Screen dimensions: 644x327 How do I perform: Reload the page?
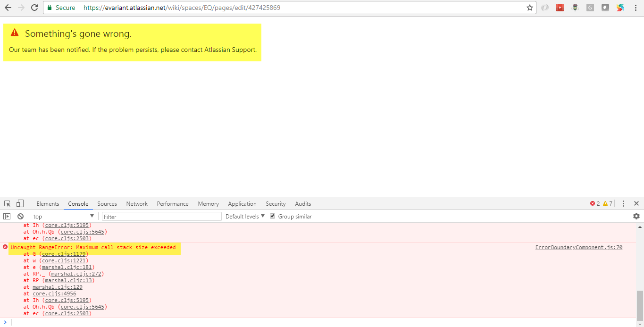(34, 8)
